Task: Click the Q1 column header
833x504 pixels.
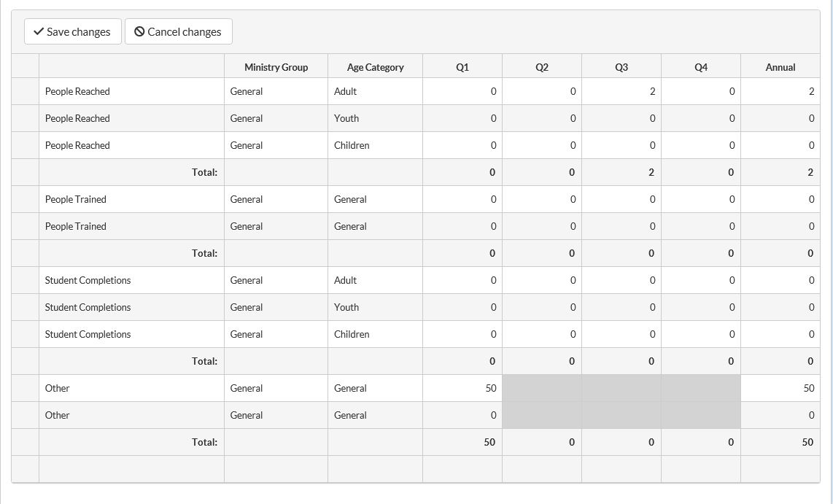Action: click(462, 67)
